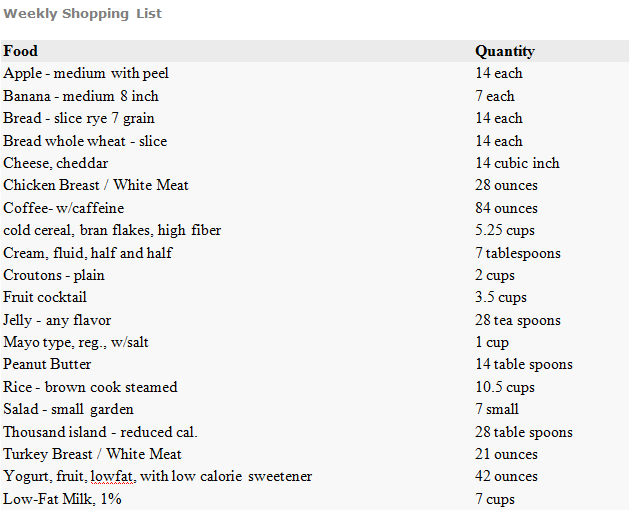
Task: Click the Apple - medium with peel row
Action: (86, 73)
